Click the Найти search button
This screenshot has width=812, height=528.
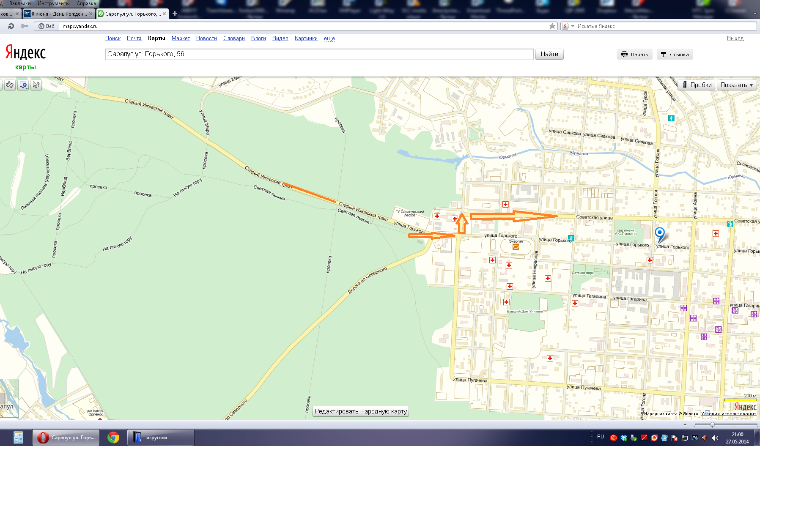click(x=549, y=54)
